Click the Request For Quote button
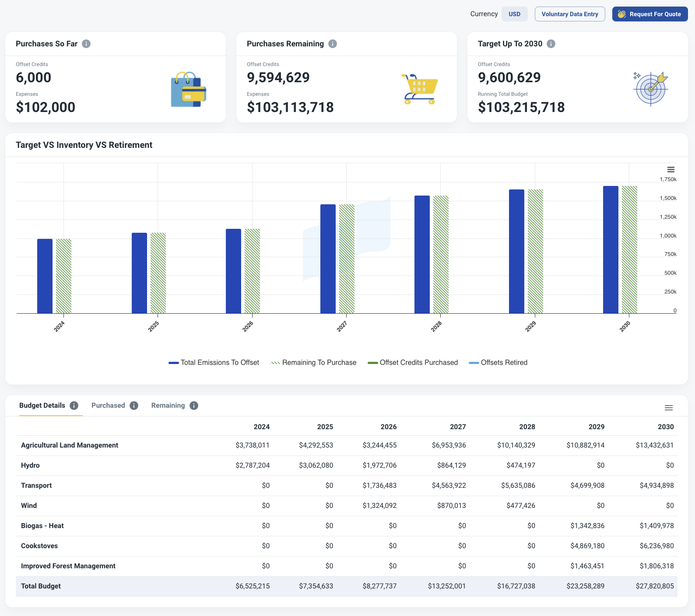Screen dimensions: 695x616 [x=649, y=14]
